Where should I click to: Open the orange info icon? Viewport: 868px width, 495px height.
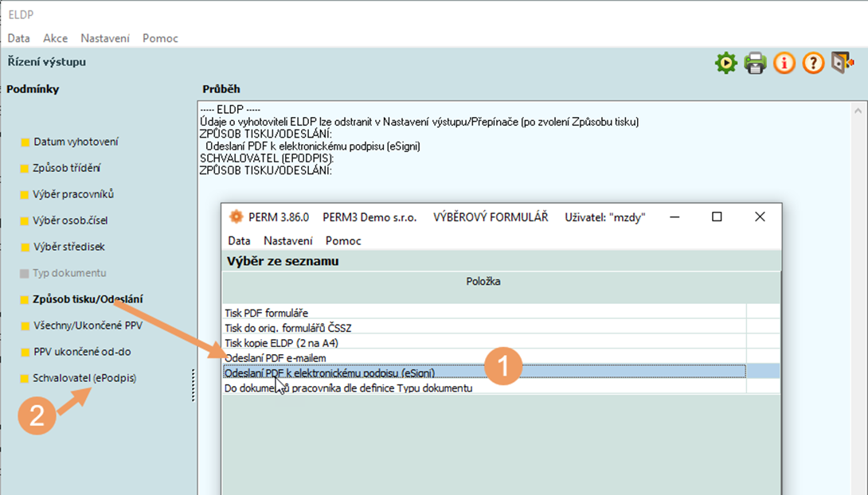point(784,63)
